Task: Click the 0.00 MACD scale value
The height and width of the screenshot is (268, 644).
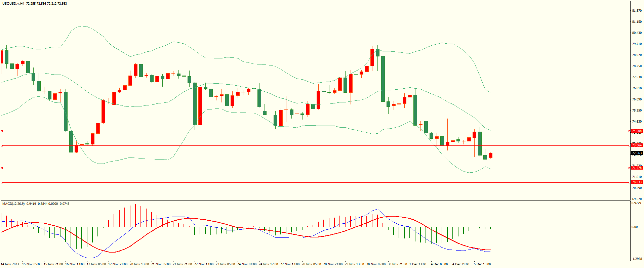Action: (635, 227)
